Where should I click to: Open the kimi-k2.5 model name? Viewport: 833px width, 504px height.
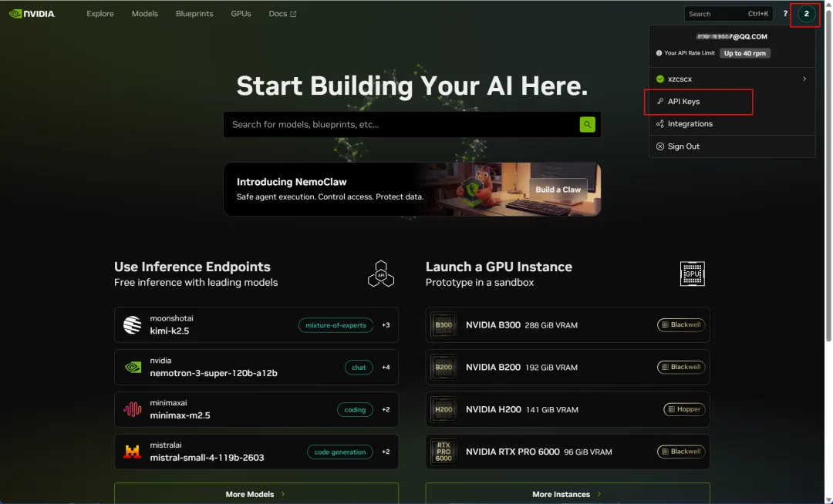[170, 331]
